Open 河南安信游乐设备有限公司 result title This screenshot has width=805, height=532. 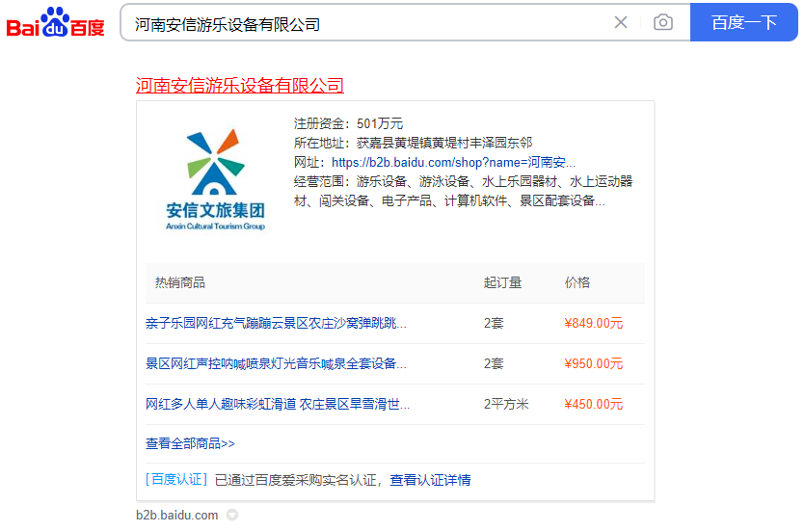pyautogui.click(x=239, y=86)
